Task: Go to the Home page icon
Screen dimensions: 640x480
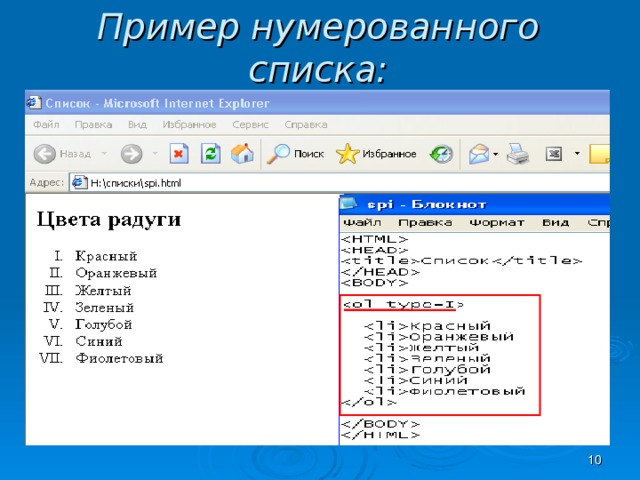Action: (242, 153)
